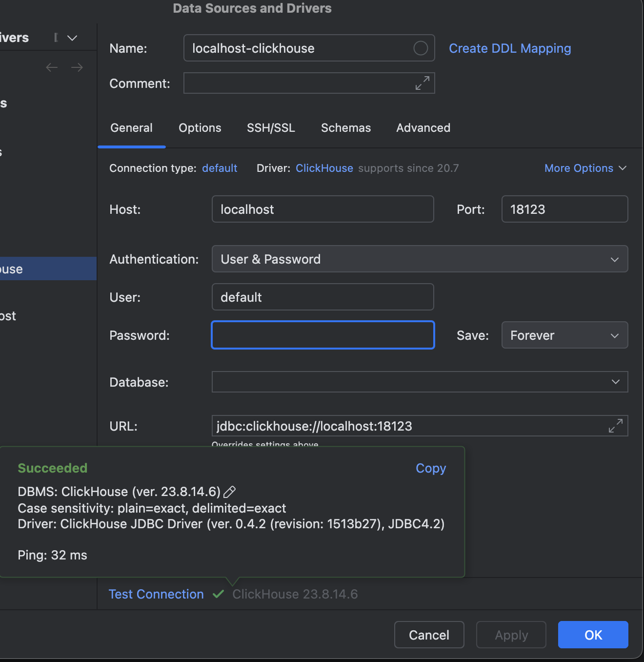Image resolution: width=644 pixels, height=662 pixels.
Task: Expand the Comment field with the arrows icon
Action: [x=423, y=83]
